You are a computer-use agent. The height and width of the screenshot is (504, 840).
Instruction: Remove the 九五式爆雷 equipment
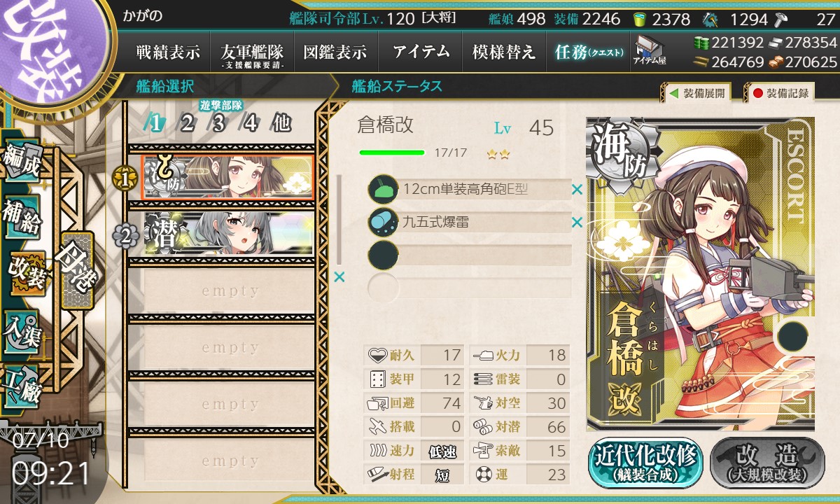tap(577, 223)
